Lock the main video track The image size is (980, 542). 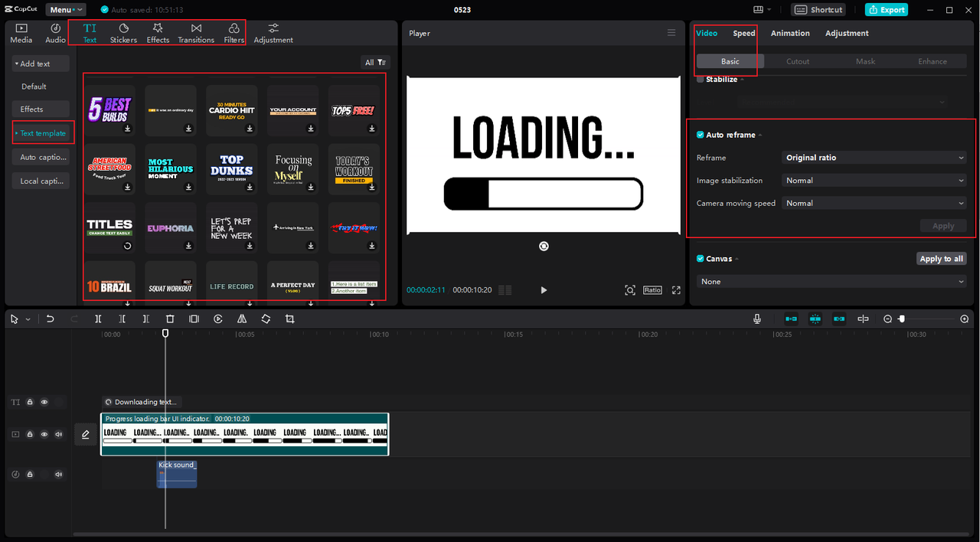click(x=30, y=434)
